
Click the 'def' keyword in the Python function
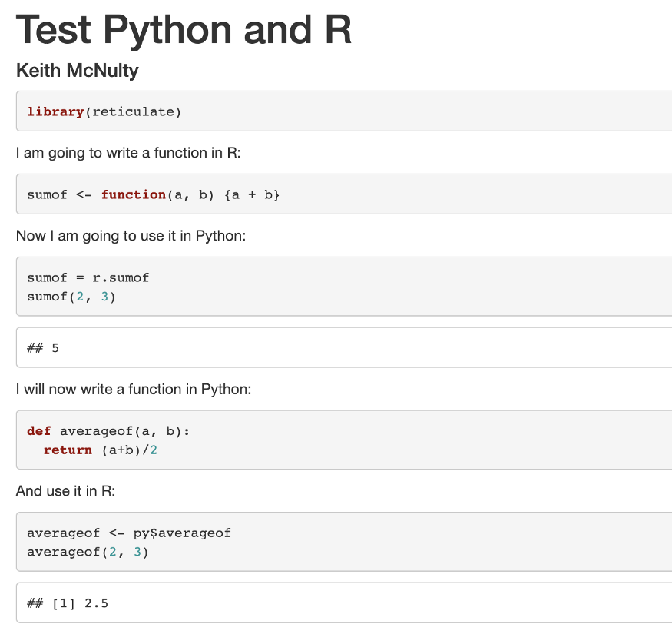(38, 430)
